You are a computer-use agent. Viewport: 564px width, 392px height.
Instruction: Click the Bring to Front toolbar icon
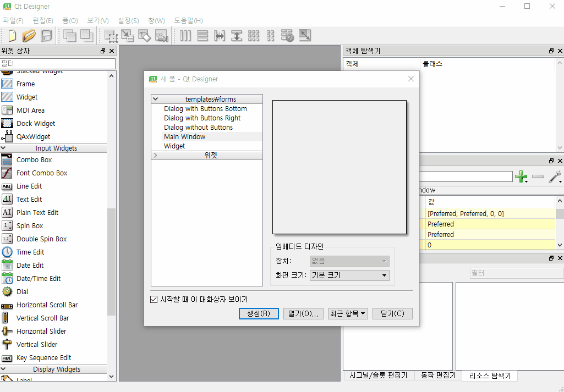click(87, 36)
